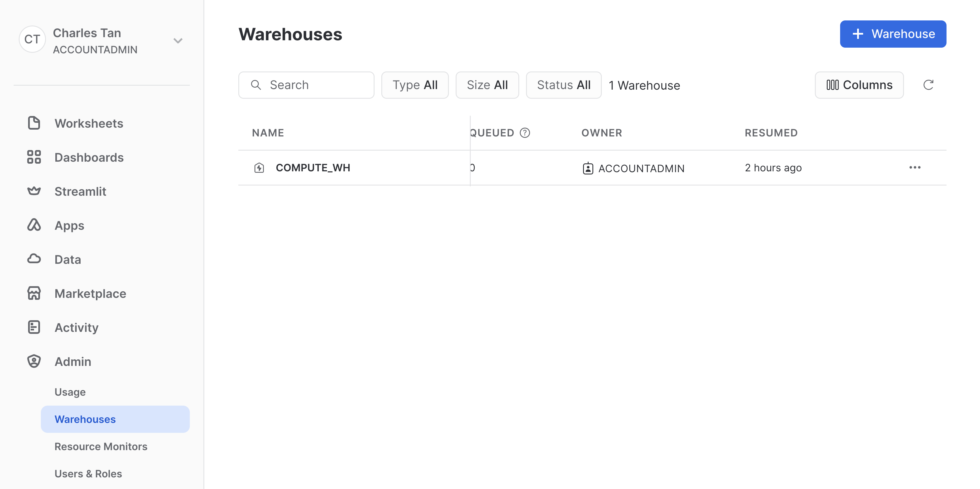Open Users & Roles page
The image size is (980, 489).
click(88, 474)
